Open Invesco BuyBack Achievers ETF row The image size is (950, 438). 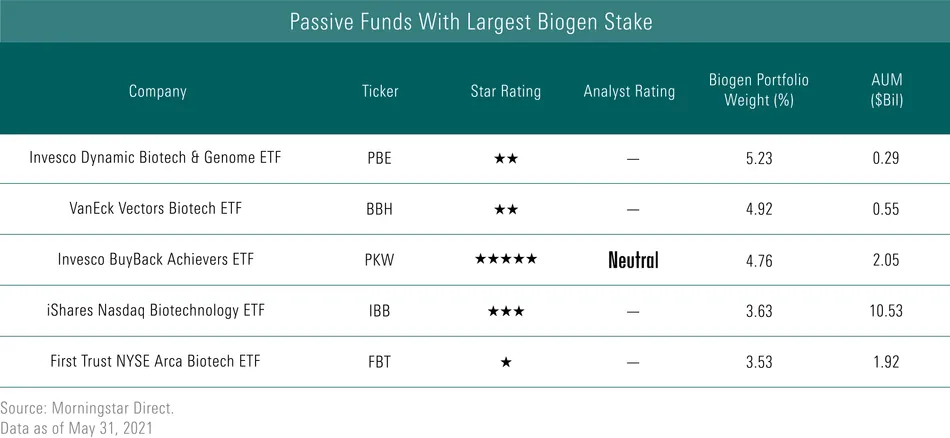(x=155, y=259)
